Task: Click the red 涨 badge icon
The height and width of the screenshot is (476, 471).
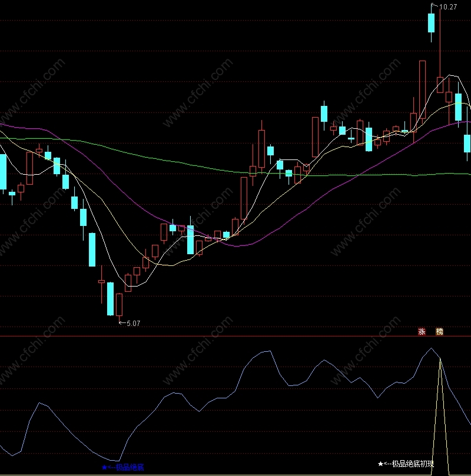Action: click(x=422, y=331)
